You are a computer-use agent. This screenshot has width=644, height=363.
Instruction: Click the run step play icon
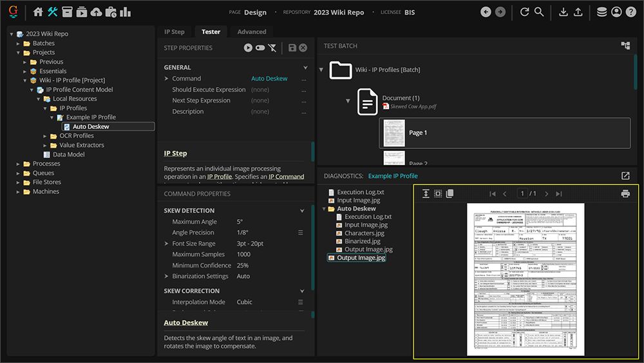coord(248,48)
